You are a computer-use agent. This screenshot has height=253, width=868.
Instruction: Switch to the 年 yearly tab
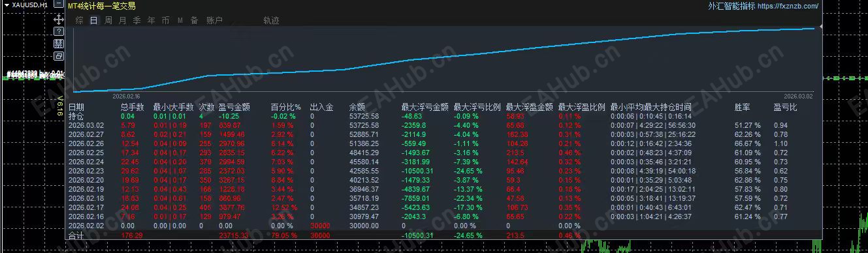coord(152,20)
